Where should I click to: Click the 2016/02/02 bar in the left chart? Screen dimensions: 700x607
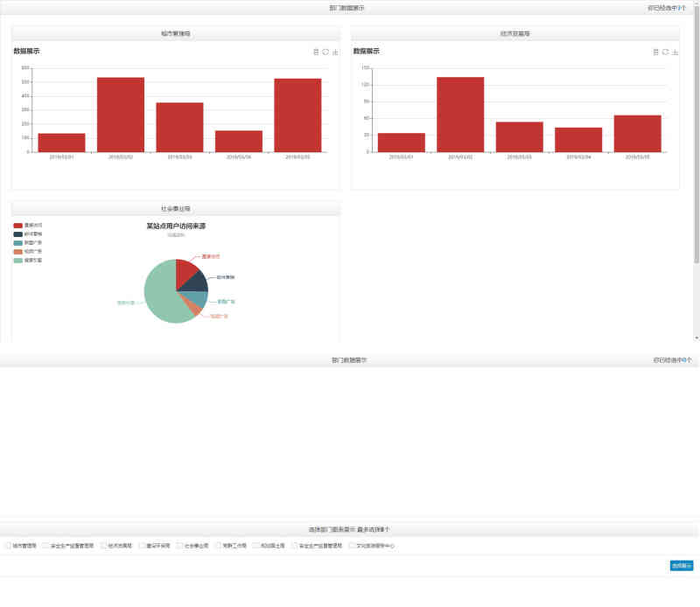point(120,115)
